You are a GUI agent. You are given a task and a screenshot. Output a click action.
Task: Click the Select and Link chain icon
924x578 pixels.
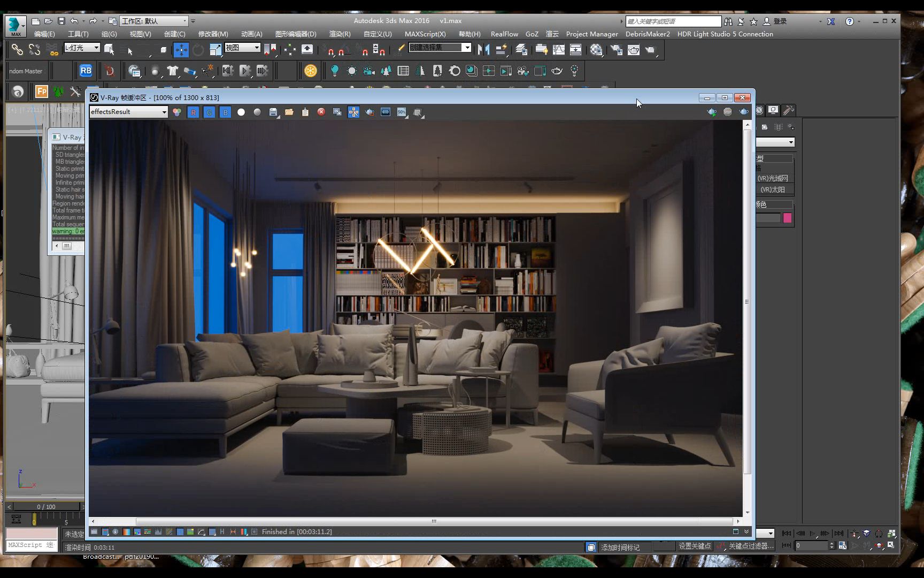(x=17, y=50)
